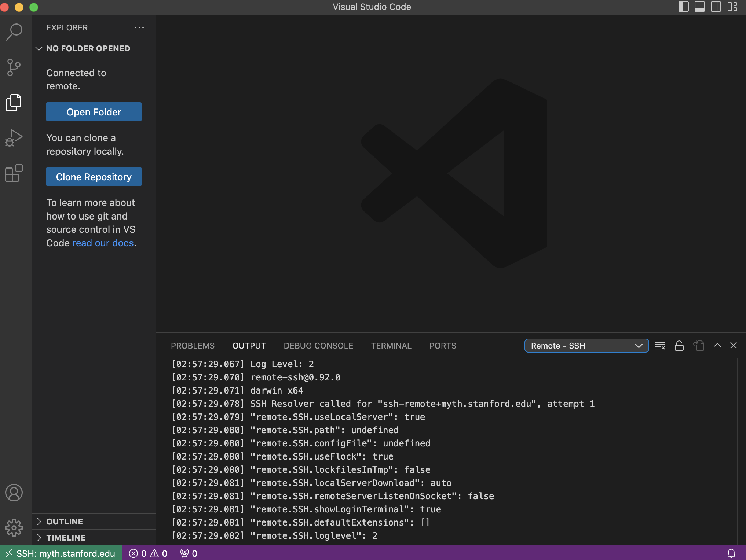
Task: Open the Terminal tab
Action: [x=391, y=346]
